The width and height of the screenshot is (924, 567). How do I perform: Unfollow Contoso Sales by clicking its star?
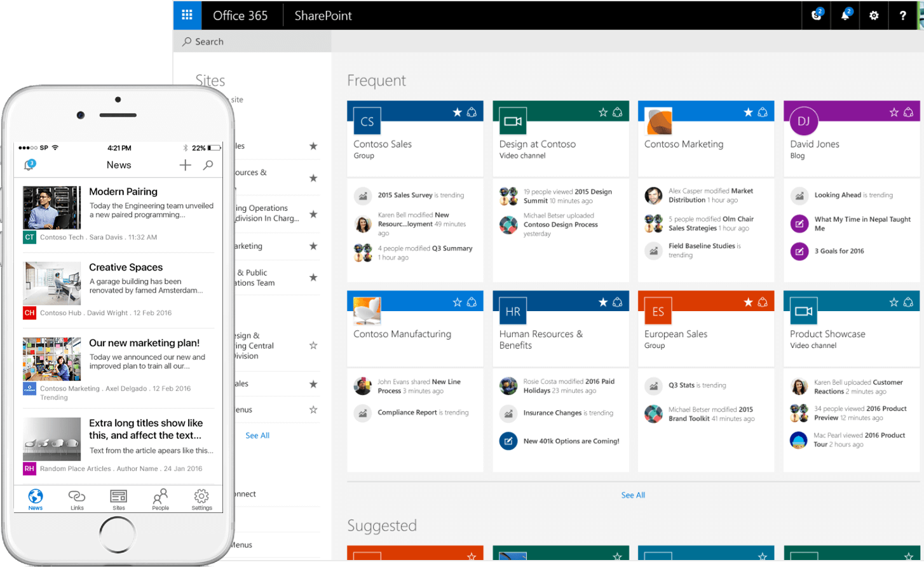point(457,112)
